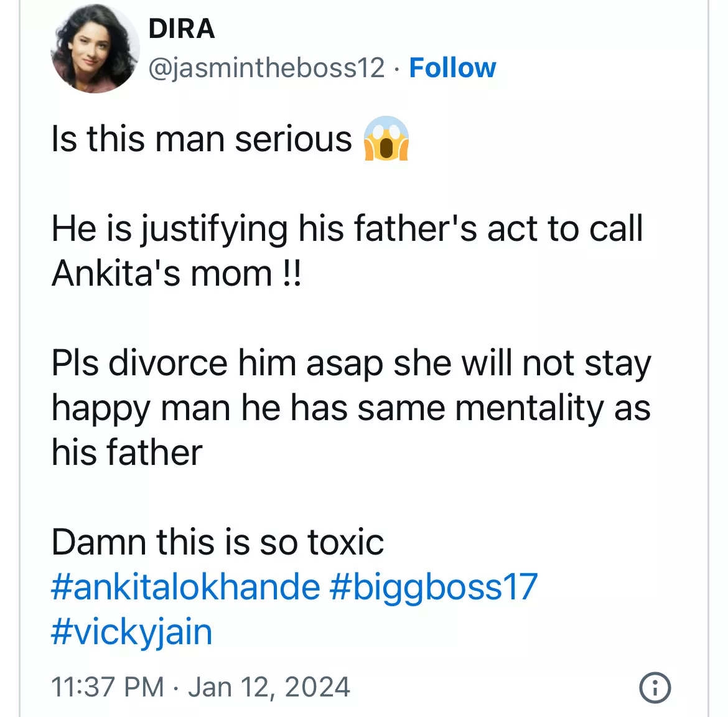The height and width of the screenshot is (717, 728).
Task: Click the word "toxic" in the tweet
Action: 345,541
